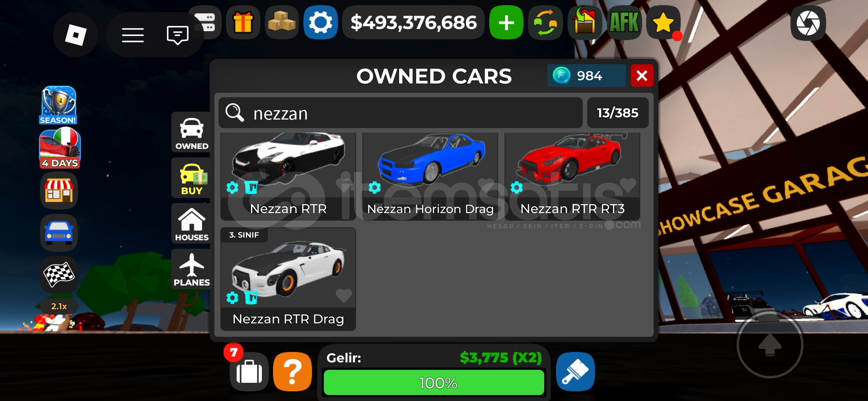Toggle favorite heart on Nezzan RTR RT3

pyautogui.click(x=628, y=185)
